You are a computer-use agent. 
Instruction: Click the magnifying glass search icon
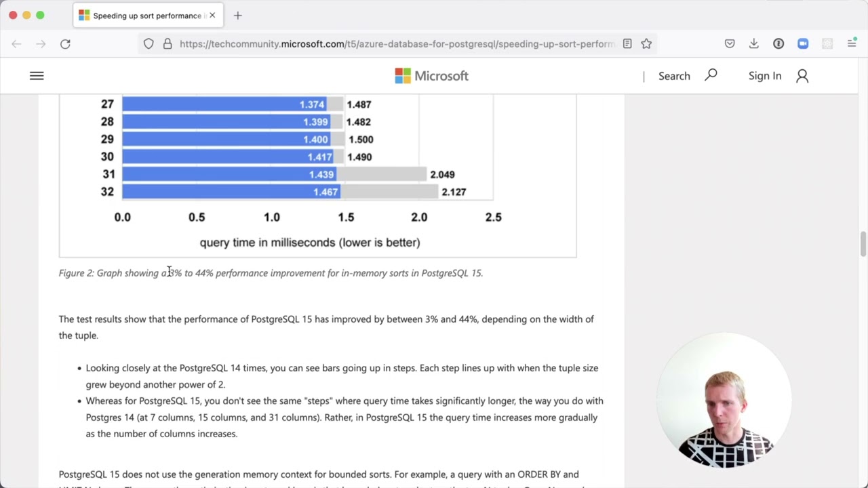coord(711,75)
